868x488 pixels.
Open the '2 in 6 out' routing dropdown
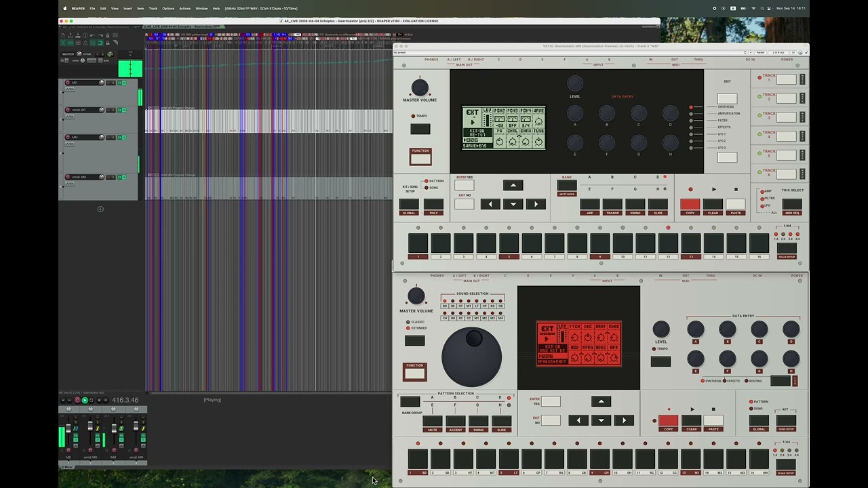(x=778, y=52)
